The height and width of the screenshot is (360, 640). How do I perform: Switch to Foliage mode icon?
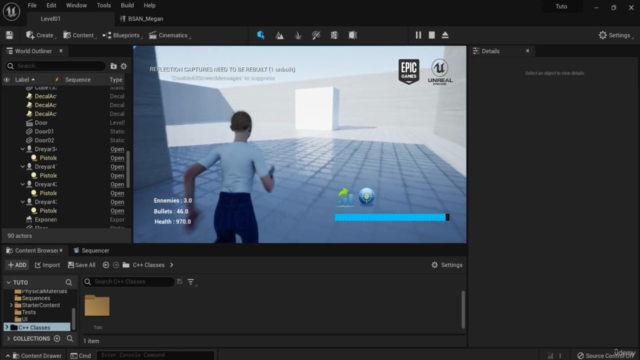298,36
